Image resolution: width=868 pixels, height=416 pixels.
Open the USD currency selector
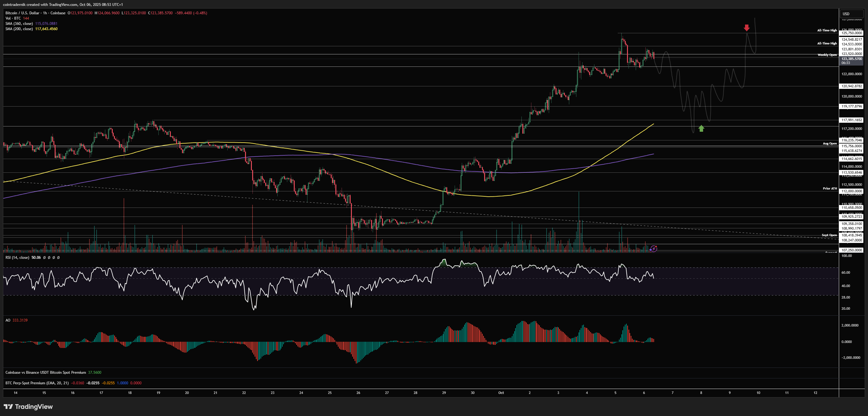[x=852, y=14]
